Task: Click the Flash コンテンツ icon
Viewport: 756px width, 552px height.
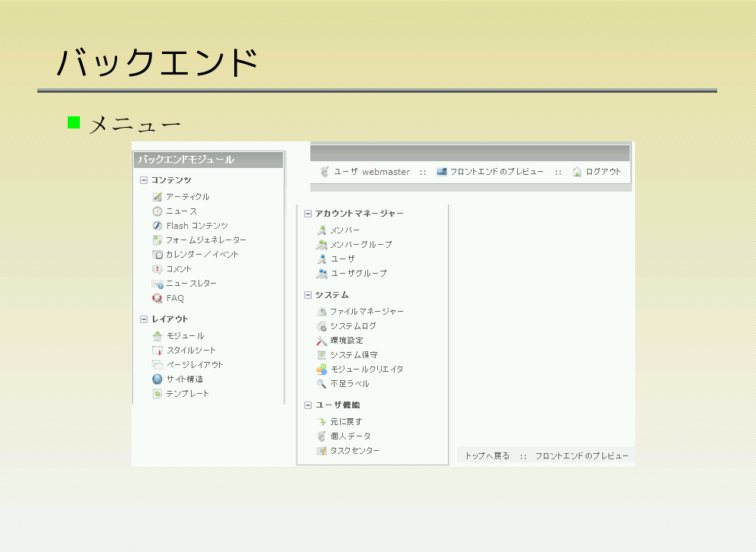Action: click(157, 226)
